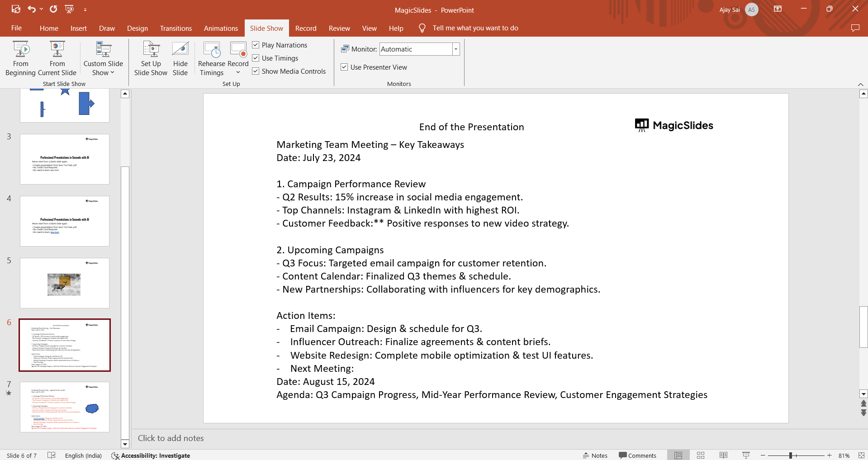Uncheck Play Narrations
Viewport: 868px width, 460px height.
[256, 45]
